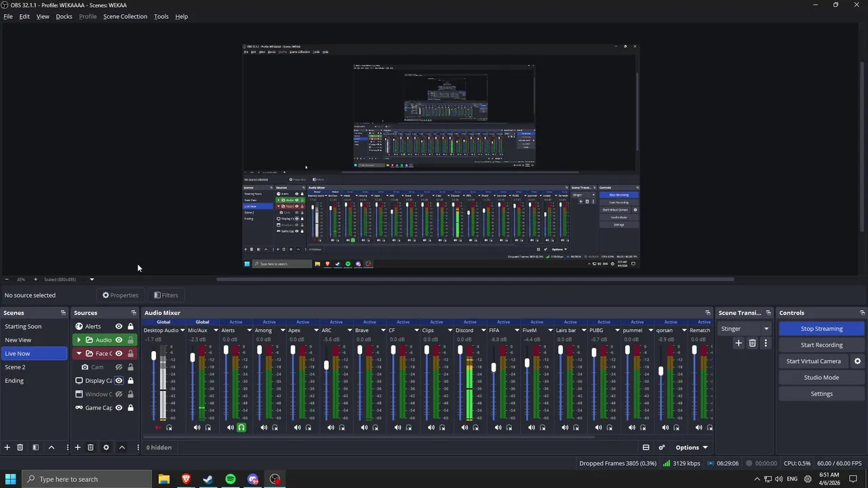
Task: Open preview scaling dropdown arrow
Action: point(92,279)
